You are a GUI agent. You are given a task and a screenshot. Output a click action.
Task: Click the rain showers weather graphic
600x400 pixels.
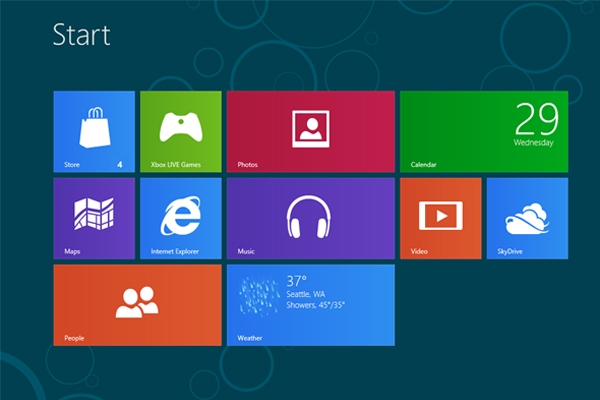point(259,296)
